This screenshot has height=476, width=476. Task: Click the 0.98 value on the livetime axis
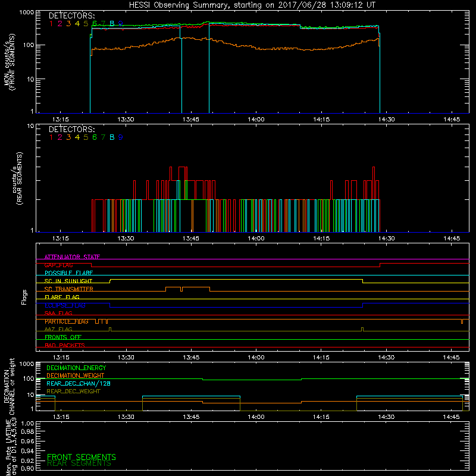click(27, 432)
